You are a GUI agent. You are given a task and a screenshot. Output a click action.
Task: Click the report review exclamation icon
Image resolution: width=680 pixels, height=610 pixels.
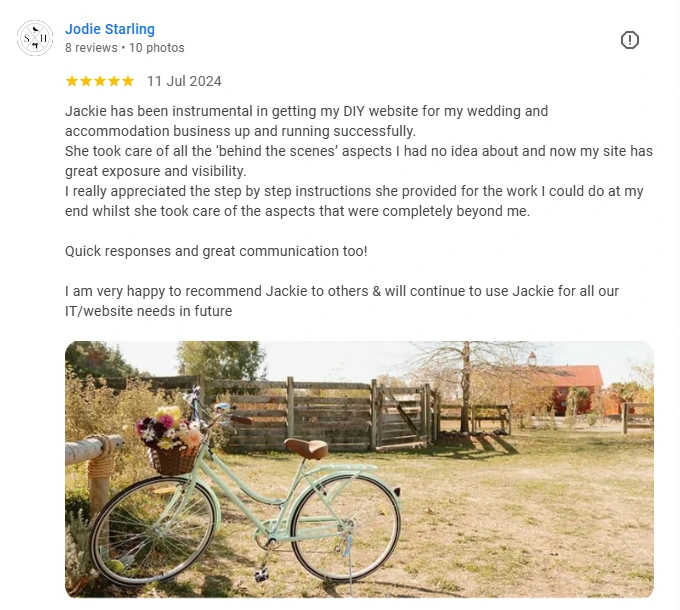pos(630,40)
